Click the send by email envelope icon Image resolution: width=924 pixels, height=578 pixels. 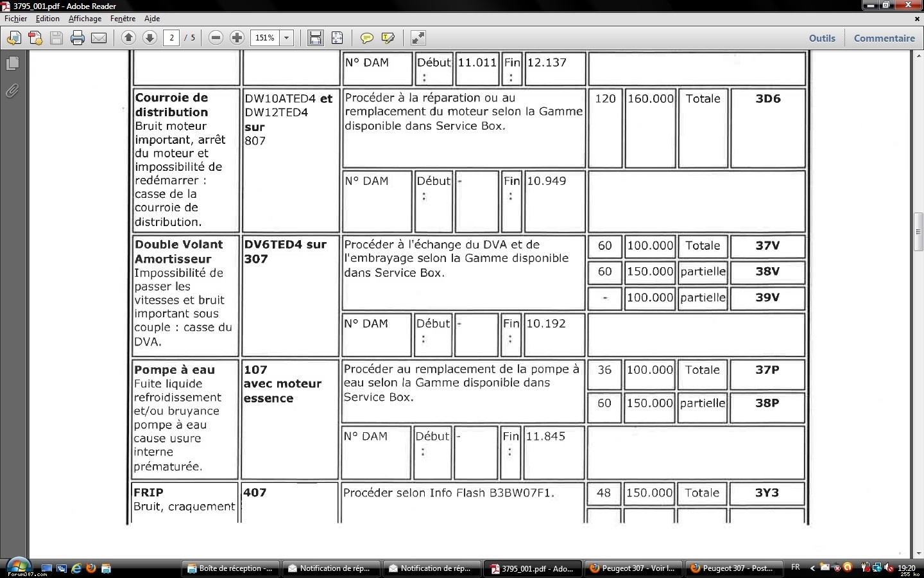point(99,39)
